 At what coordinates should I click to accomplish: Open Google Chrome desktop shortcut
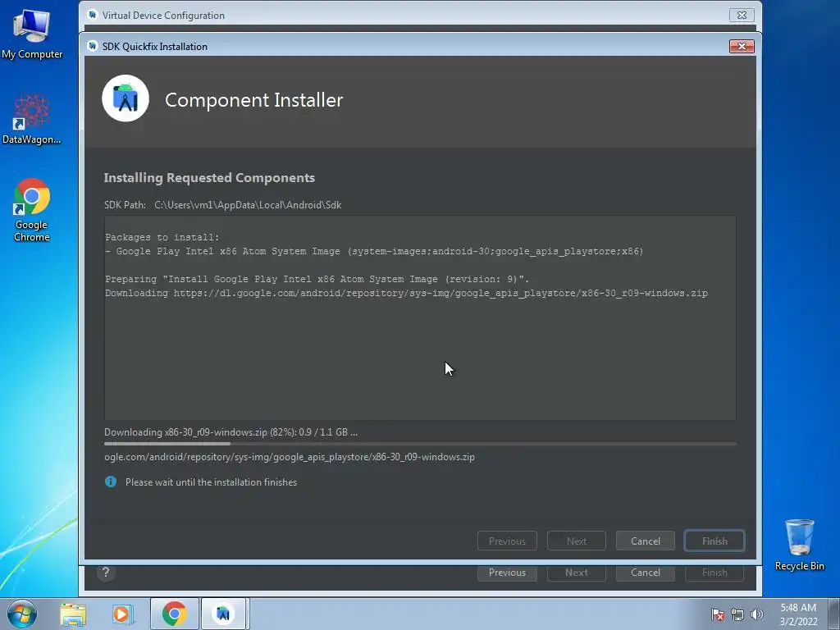(x=32, y=210)
